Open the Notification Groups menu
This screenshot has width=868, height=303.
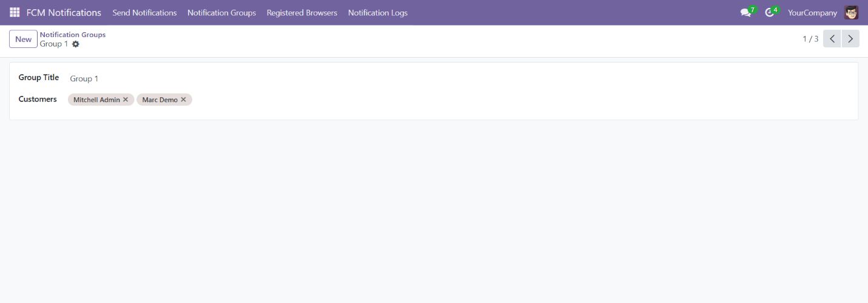221,13
